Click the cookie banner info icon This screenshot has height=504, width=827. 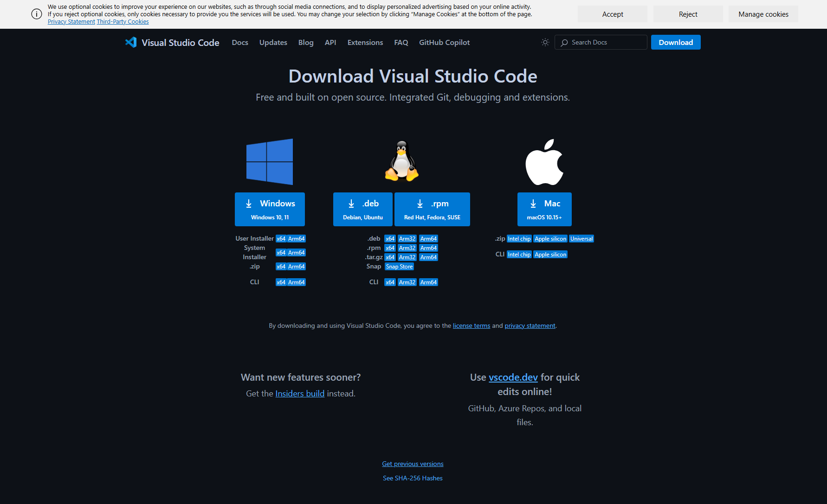pyautogui.click(x=37, y=14)
